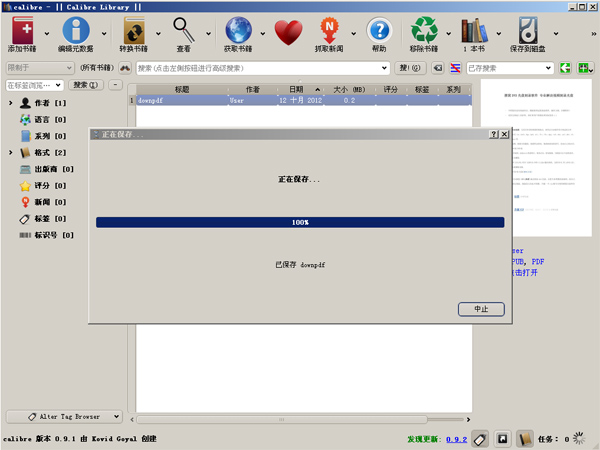Screen dimensions: 600x450
Task: Click the horizontal scrollbar under book list
Action: pyautogui.click(x=282, y=420)
